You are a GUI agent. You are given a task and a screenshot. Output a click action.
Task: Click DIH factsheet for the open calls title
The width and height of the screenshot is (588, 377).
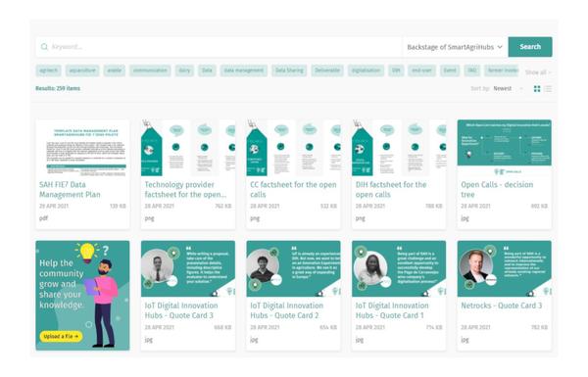[x=391, y=190]
